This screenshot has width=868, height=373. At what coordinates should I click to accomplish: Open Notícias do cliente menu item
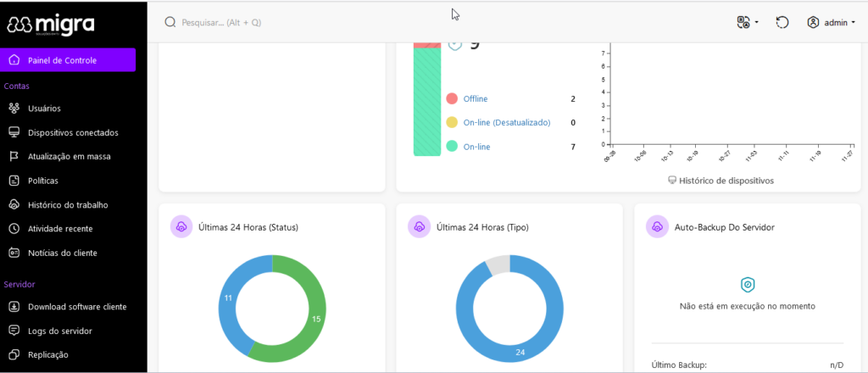tap(74, 253)
